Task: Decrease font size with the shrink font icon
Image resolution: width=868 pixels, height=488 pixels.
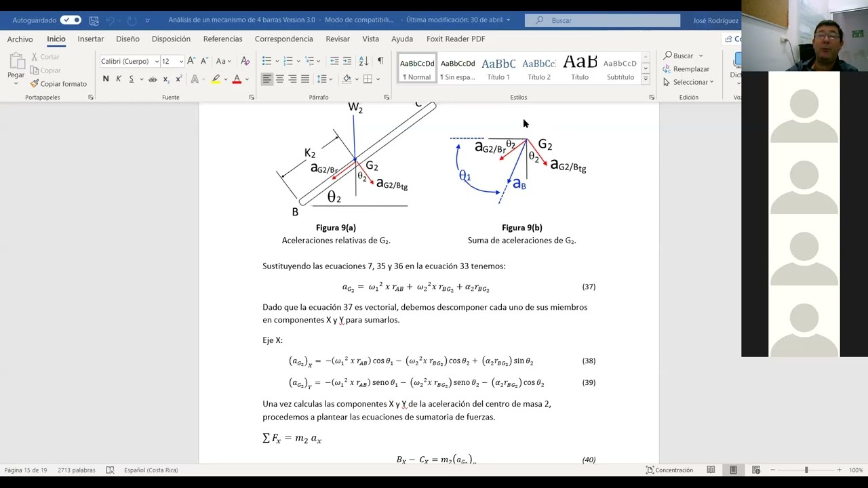Action: [x=203, y=61]
